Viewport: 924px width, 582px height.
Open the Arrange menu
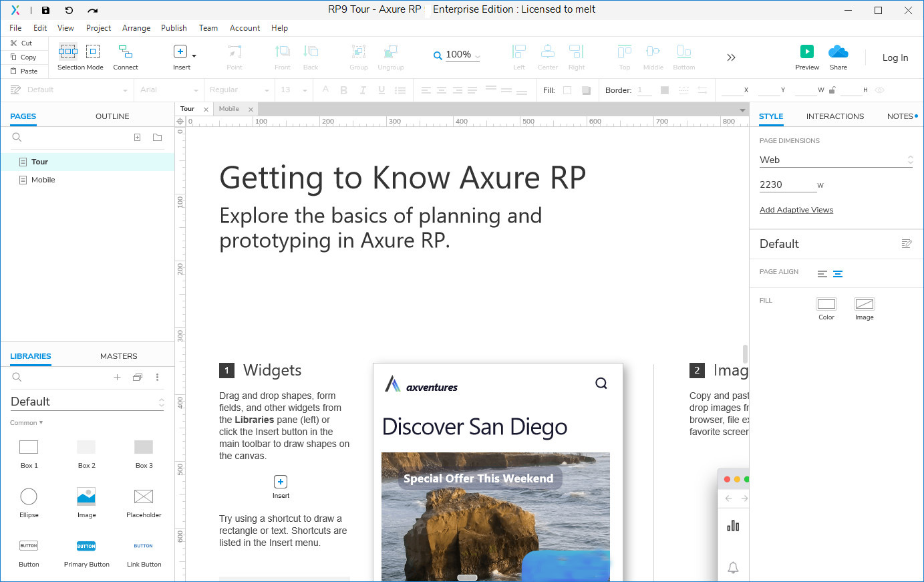(136, 28)
